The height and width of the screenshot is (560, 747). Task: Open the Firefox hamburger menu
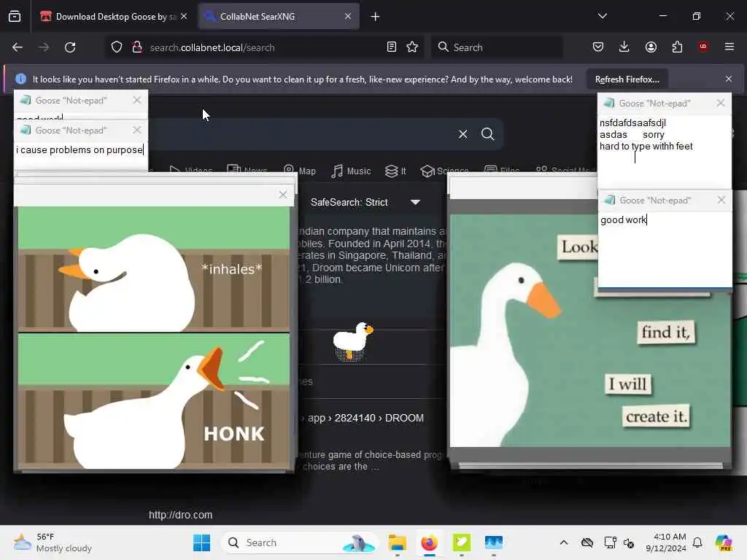[729, 47]
